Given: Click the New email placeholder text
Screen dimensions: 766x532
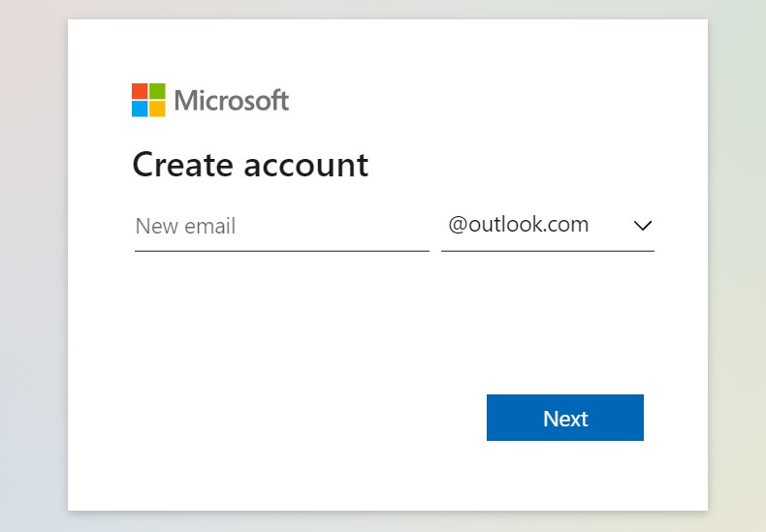Looking at the screenshot, I should 185,227.
